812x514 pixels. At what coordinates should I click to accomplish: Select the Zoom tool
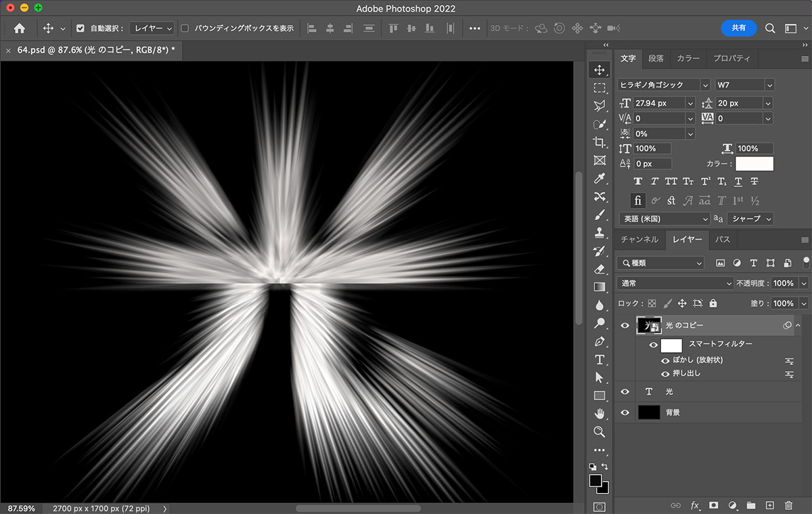(x=599, y=431)
